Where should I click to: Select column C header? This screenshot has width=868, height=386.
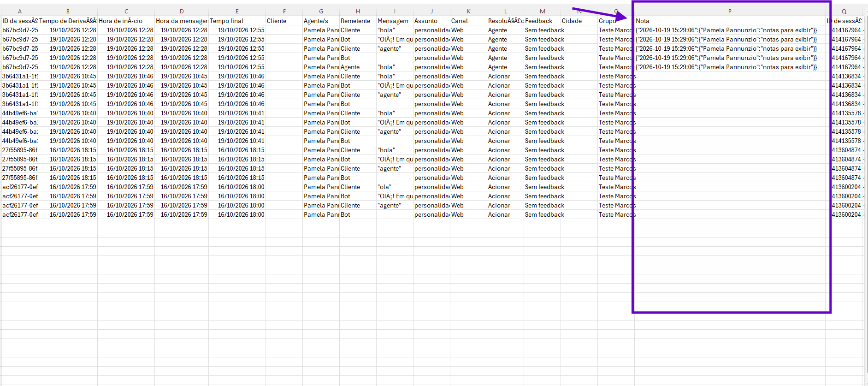126,11
